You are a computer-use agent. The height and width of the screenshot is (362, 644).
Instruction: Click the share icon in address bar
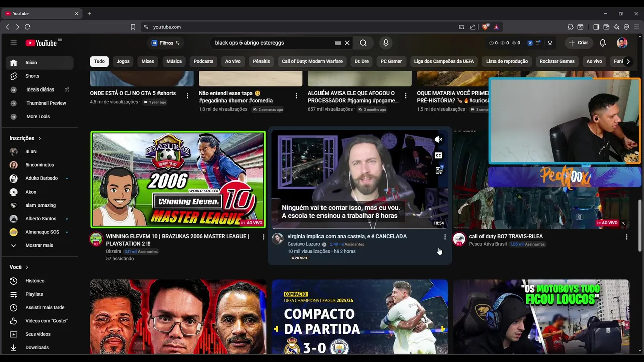[x=473, y=27]
